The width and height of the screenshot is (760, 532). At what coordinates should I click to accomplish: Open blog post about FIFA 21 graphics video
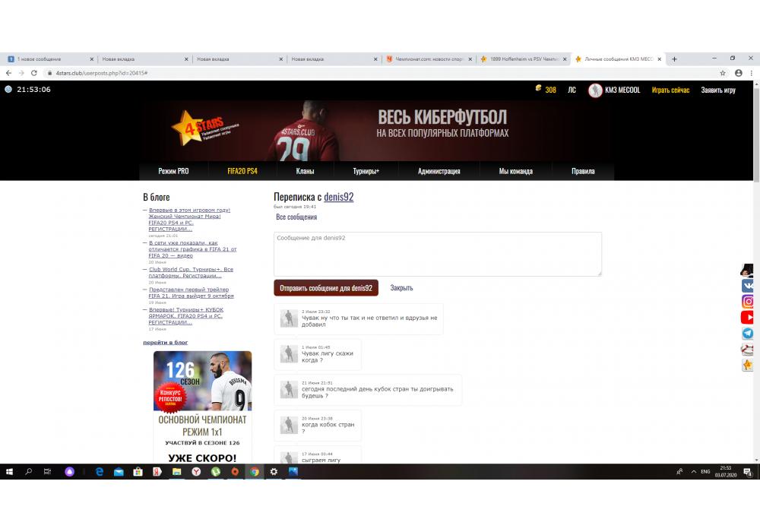click(192, 249)
